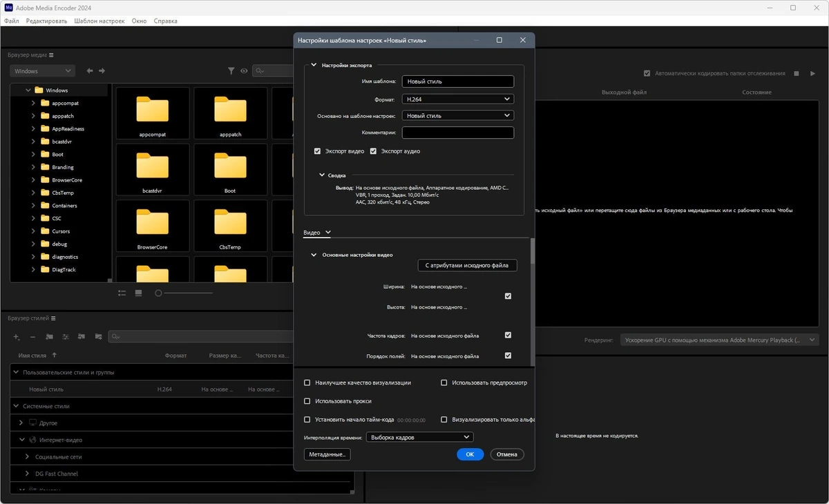
Task: Uncheck Export video checkbox
Action: tap(318, 151)
